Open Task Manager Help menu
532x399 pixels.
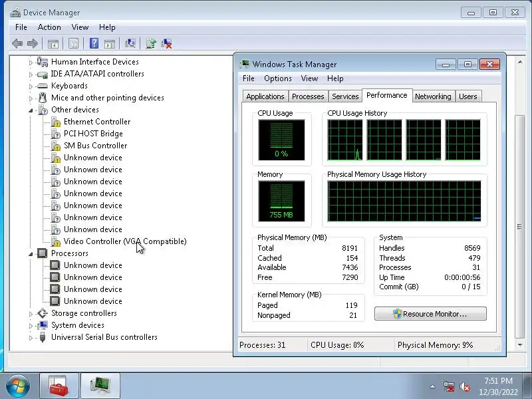click(x=335, y=78)
